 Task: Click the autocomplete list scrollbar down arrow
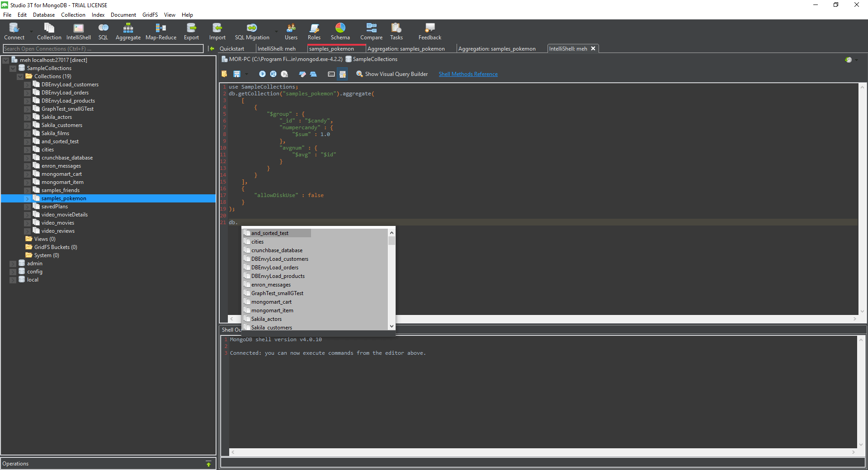(x=392, y=326)
